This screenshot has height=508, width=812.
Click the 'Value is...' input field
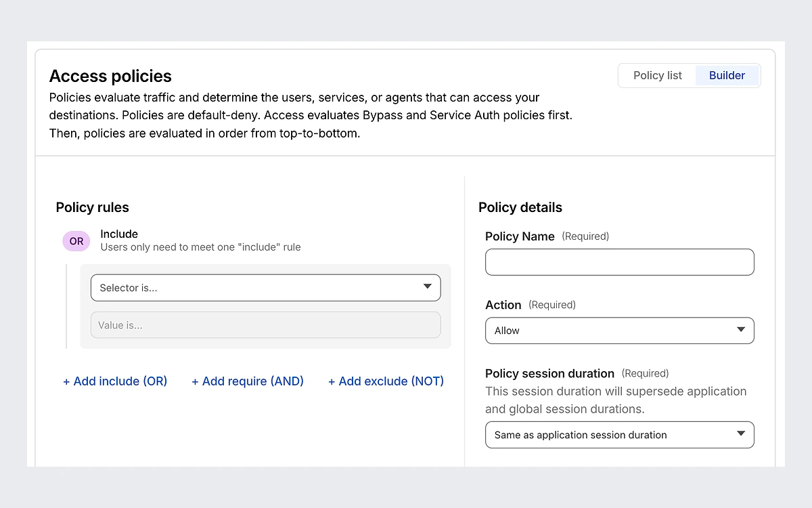265,325
